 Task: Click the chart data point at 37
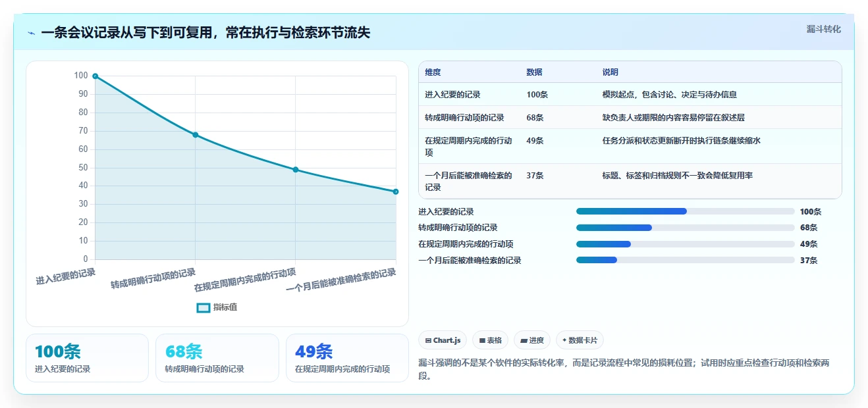pyautogui.click(x=396, y=191)
